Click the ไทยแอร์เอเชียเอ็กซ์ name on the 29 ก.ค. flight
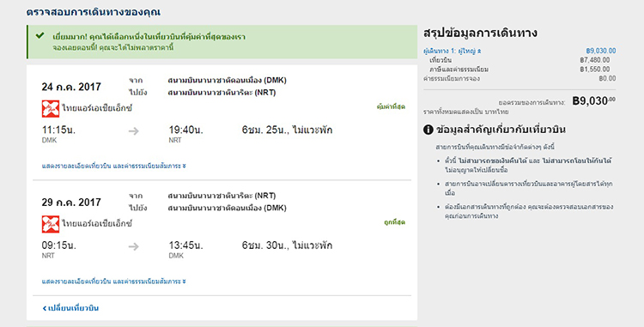644x327 pixels. 97,224
